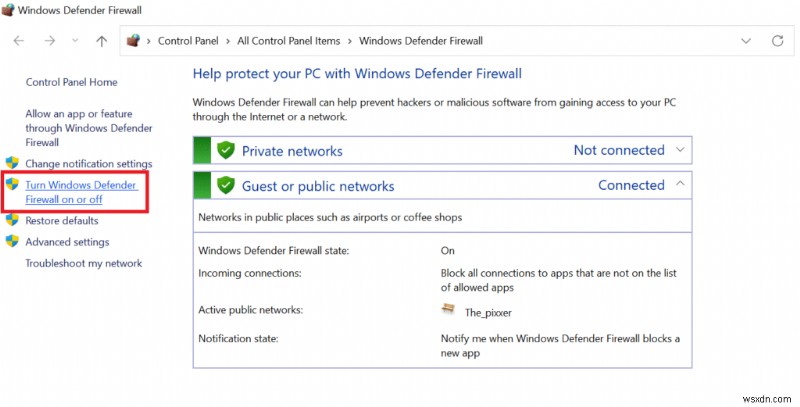Image resolution: width=800 pixels, height=407 pixels.
Task: Collapse the Guest or public networks chevron
Action: point(681,185)
